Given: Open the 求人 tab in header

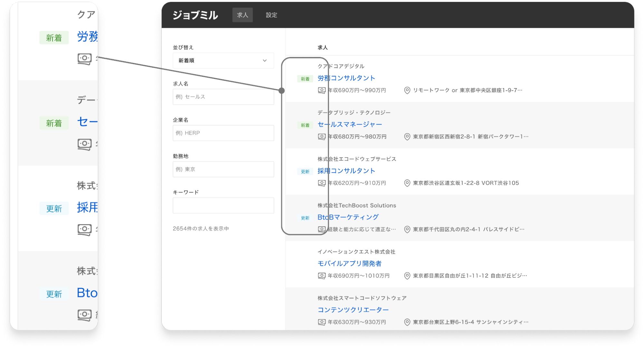Looking at the screenshot, I should (x=242, y=15).
